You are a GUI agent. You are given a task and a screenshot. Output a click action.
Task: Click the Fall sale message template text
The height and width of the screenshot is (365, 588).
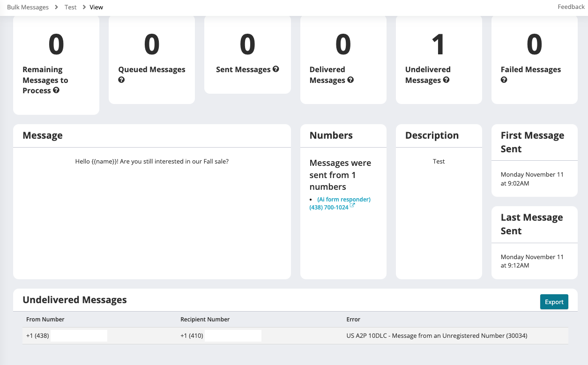(x=152, y=161)
